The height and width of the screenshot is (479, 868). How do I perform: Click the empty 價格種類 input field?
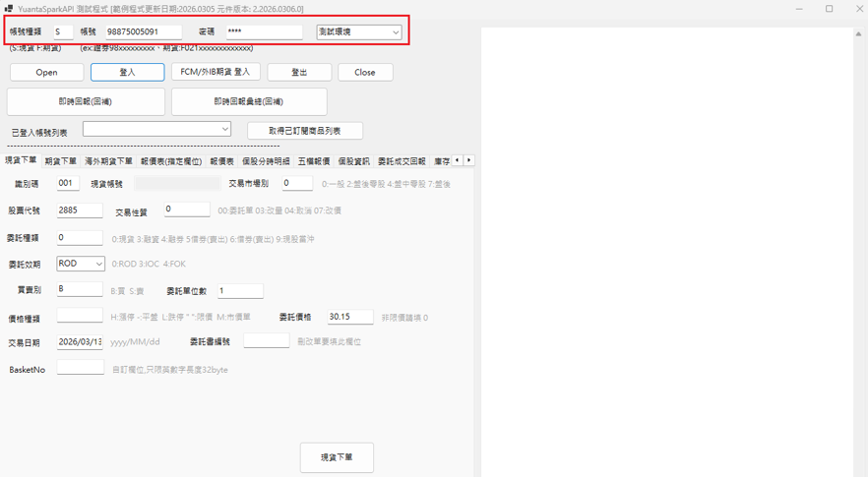pyautogui.click(x=80, y=316)
